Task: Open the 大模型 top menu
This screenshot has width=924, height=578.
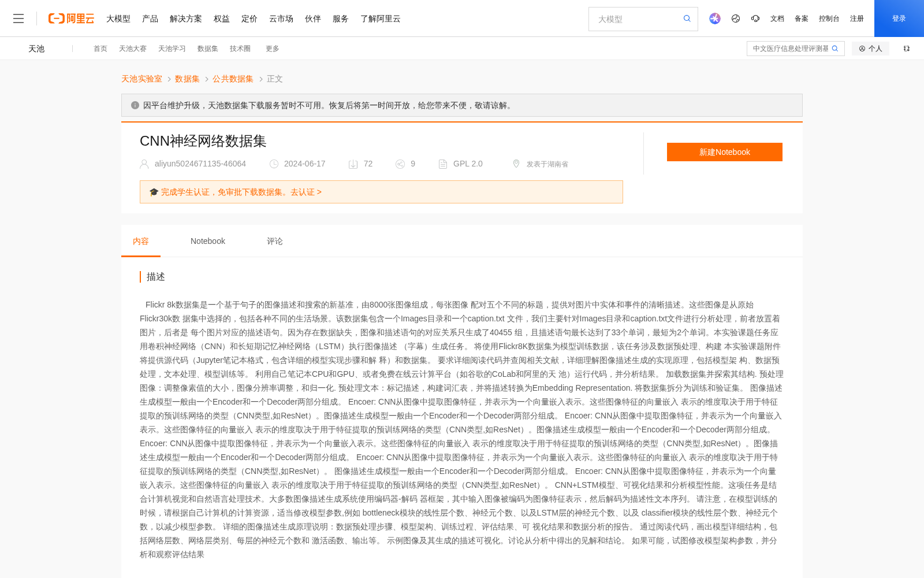Action: pos(118,18)
